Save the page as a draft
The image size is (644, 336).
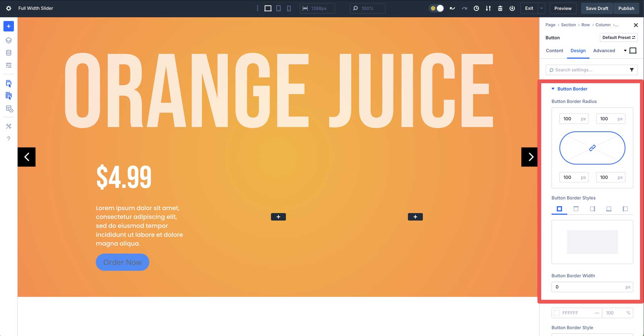tap(596, 8)
